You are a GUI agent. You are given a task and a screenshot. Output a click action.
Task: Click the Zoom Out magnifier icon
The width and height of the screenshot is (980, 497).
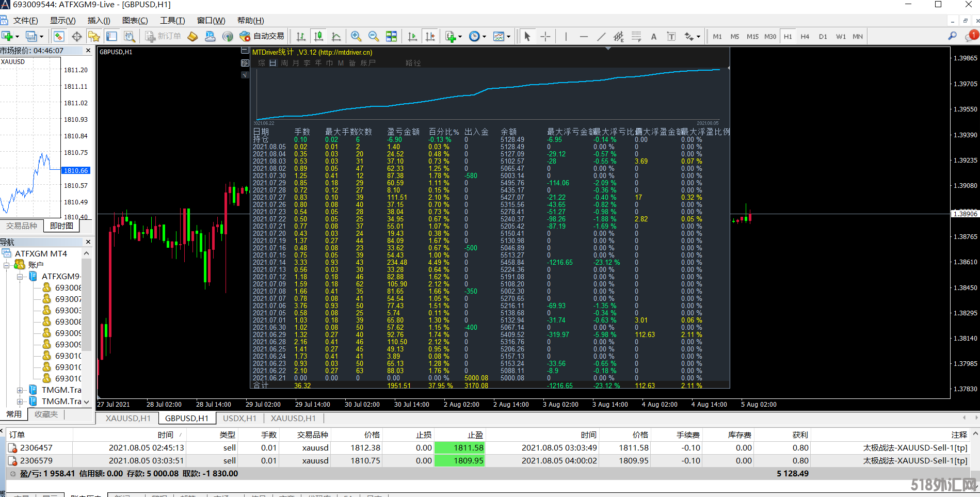(x=374, y=37)
